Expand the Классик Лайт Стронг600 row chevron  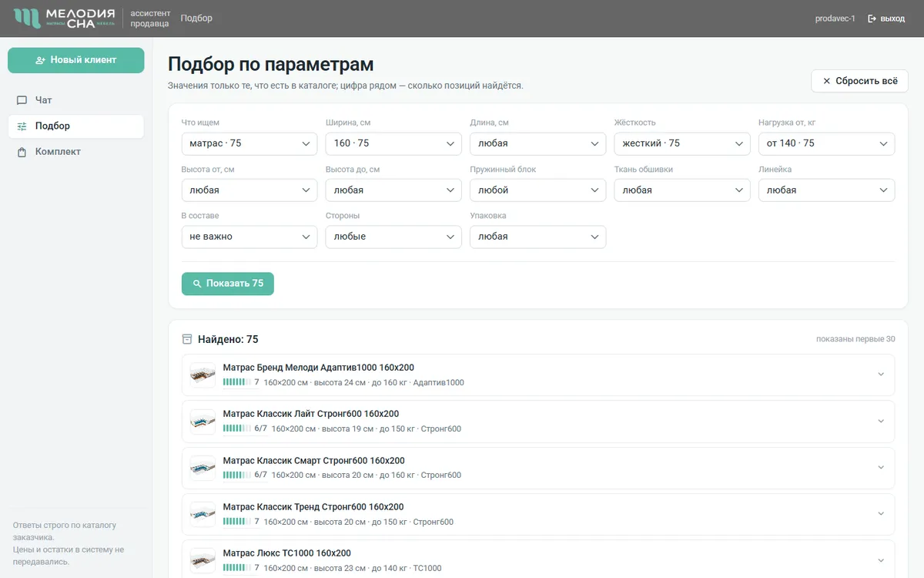click(881, 421)
